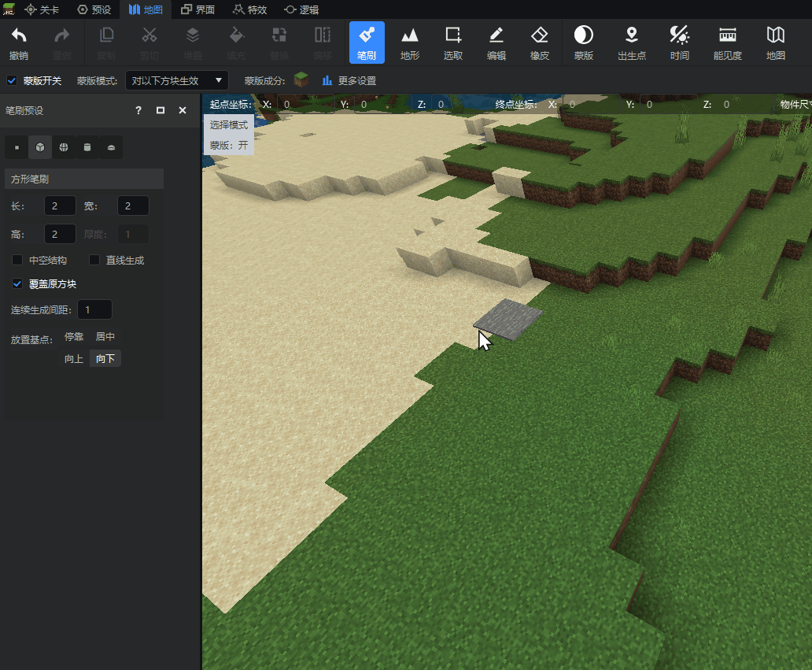This screenshot has height=670, width=812.
Task: Click the 起点坐标 Y input field
Action: tap(383, 105)
